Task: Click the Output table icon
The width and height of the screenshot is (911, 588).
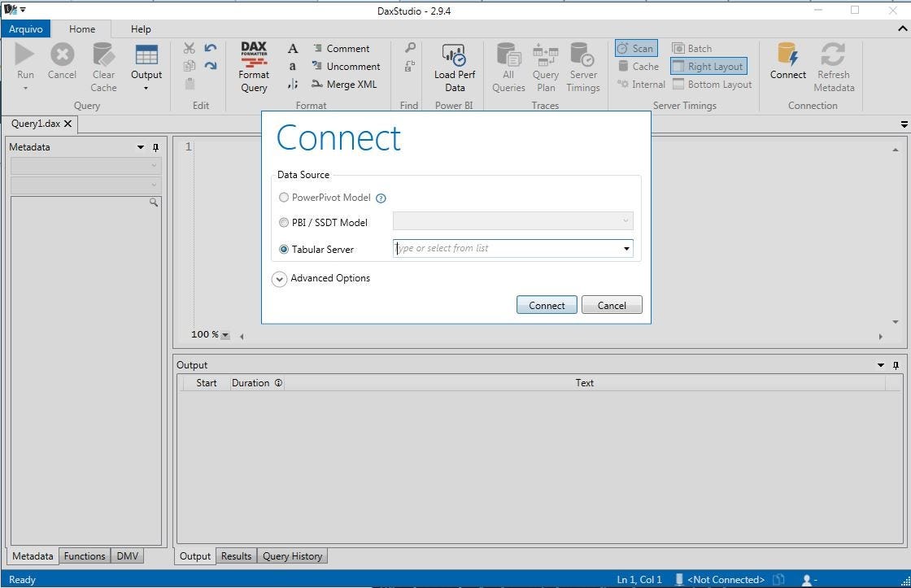Action: (x=146, y=54)
